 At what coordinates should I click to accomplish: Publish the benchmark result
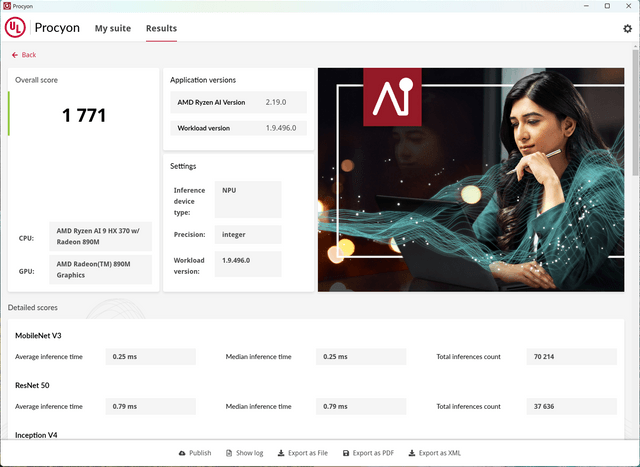(195, 453)
